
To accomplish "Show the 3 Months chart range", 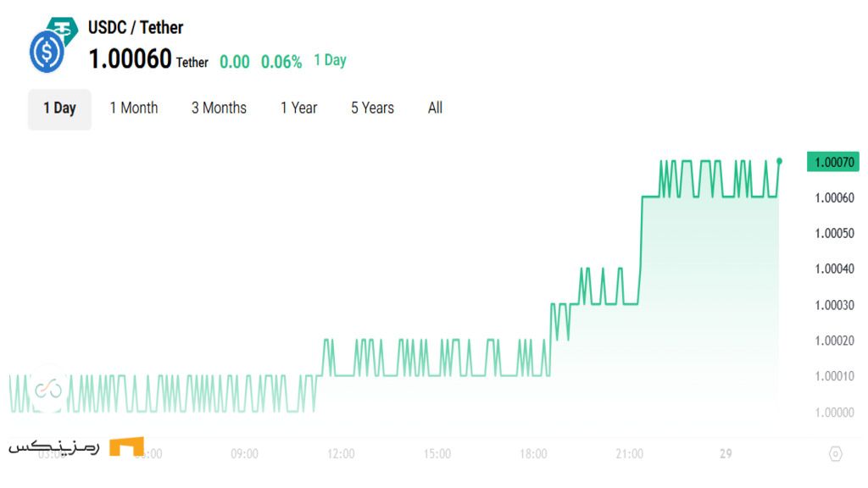I will pos(219,108).
